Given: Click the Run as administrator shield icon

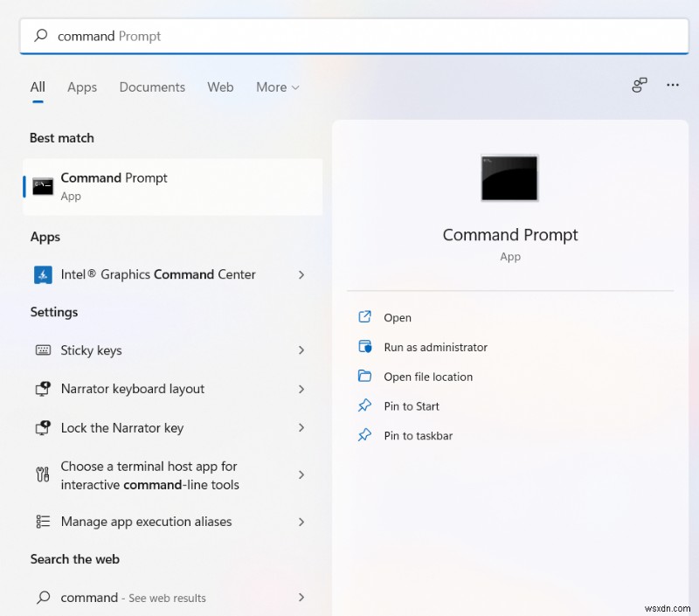Looking at the screenshot, I should [364, 347].
